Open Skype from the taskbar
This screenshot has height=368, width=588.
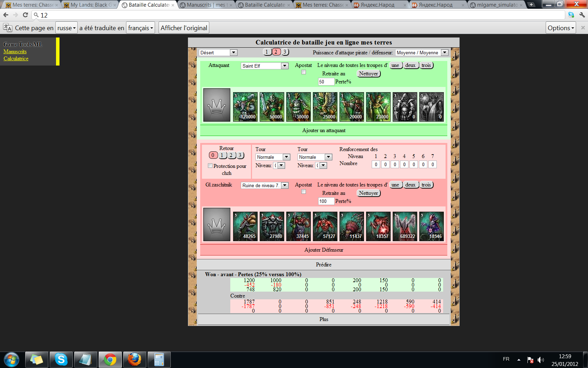tap(61, 360)
